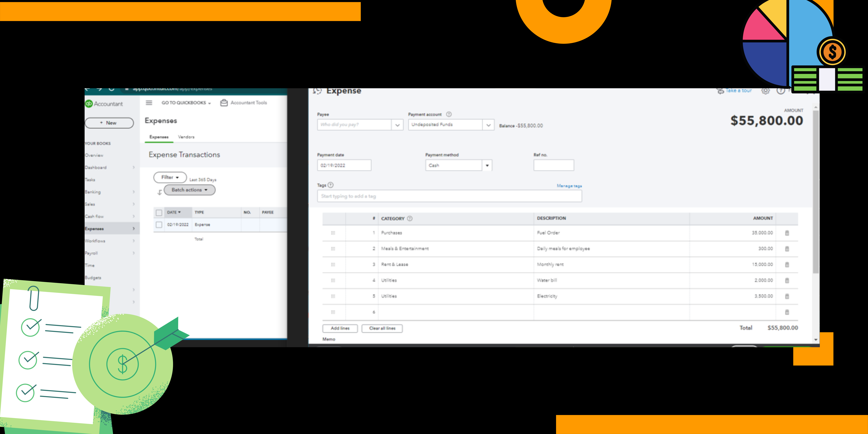Open Accountant Tools briefcase icon
The width and height of the screenshot is (868, 434).
click(224, 103)
